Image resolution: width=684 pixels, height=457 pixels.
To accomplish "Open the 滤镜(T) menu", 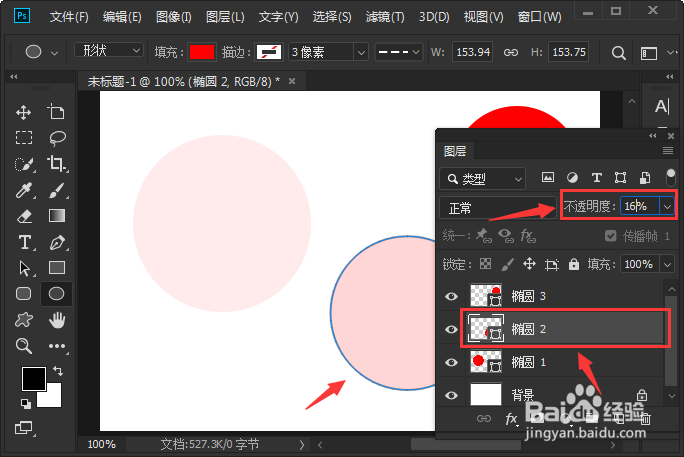I will [385, 17].
